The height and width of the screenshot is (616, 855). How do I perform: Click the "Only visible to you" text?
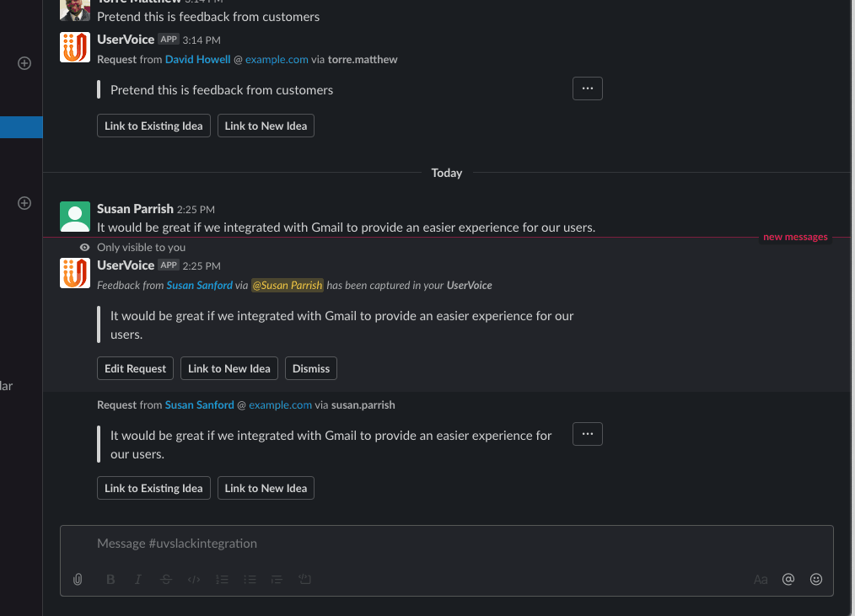141,248
